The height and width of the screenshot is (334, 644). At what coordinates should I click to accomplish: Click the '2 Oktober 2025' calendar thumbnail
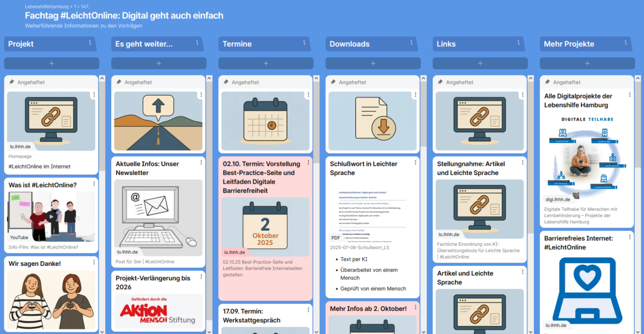[x=265, y=224]
